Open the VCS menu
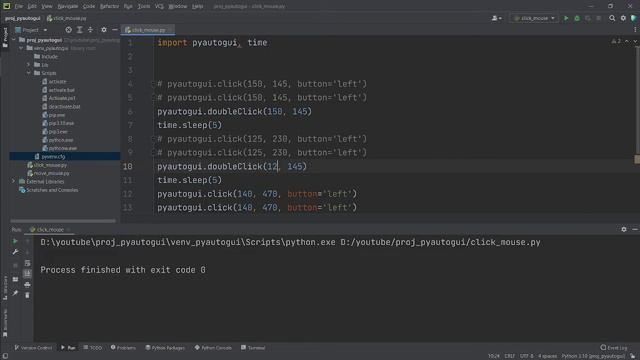The width and height of the screenshot is (640, 360). point(159,6)
